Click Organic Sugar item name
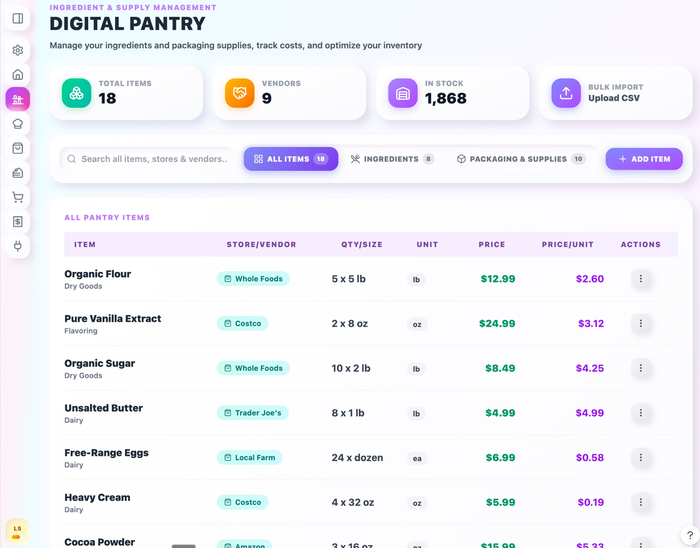 coord(100,363)
